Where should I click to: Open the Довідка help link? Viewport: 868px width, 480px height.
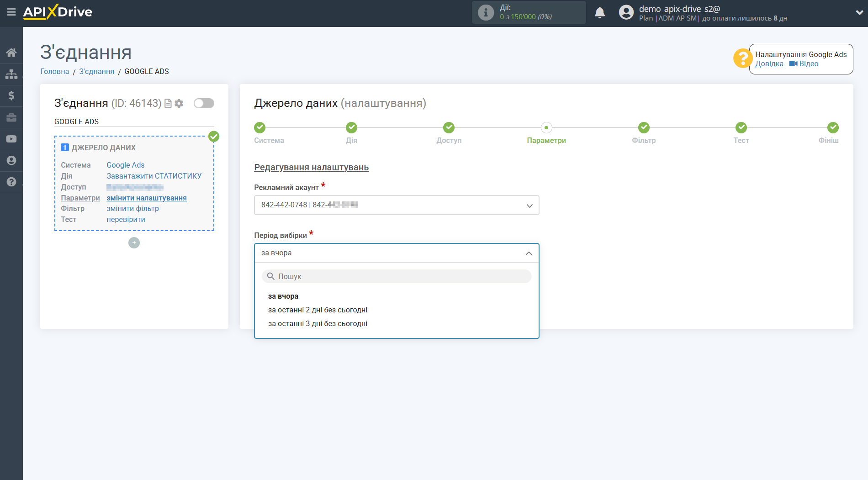point(769,64)
